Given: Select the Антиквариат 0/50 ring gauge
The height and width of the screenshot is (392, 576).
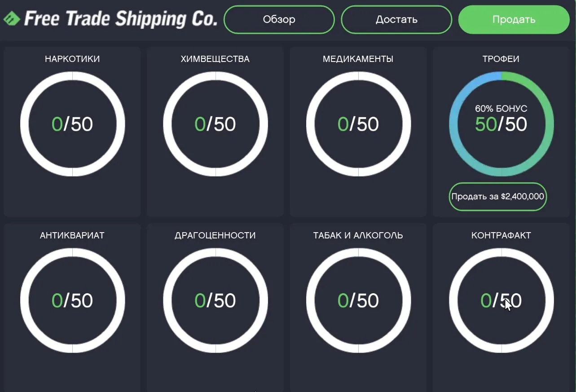Looking at the screenshot, I should point(72,300).
